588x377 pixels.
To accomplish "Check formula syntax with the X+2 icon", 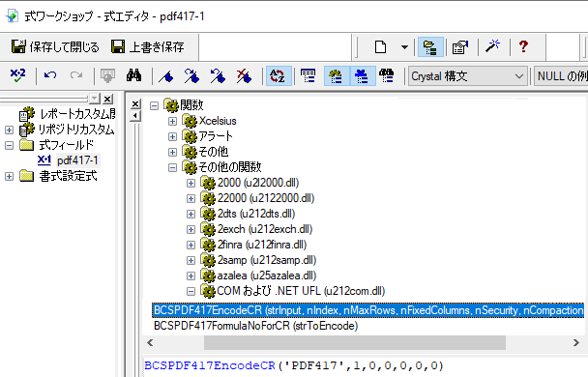I will coord(17,75).
